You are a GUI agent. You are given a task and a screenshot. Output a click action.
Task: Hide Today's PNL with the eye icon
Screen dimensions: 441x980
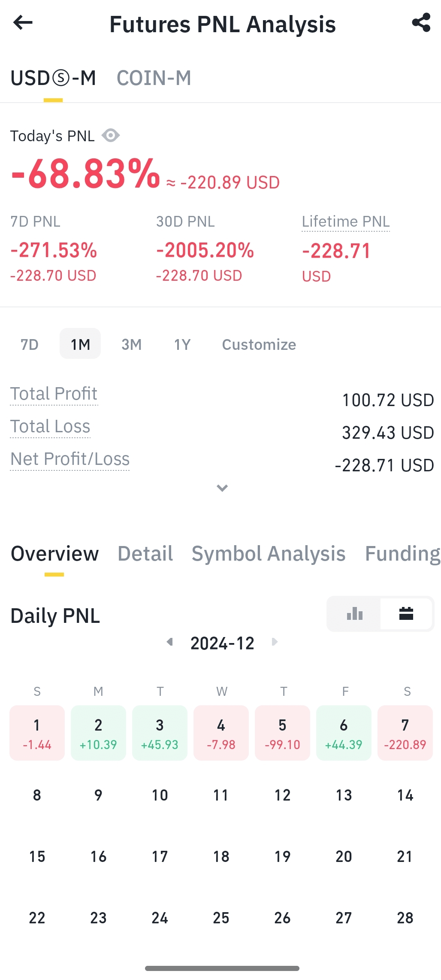coord(111,136)
